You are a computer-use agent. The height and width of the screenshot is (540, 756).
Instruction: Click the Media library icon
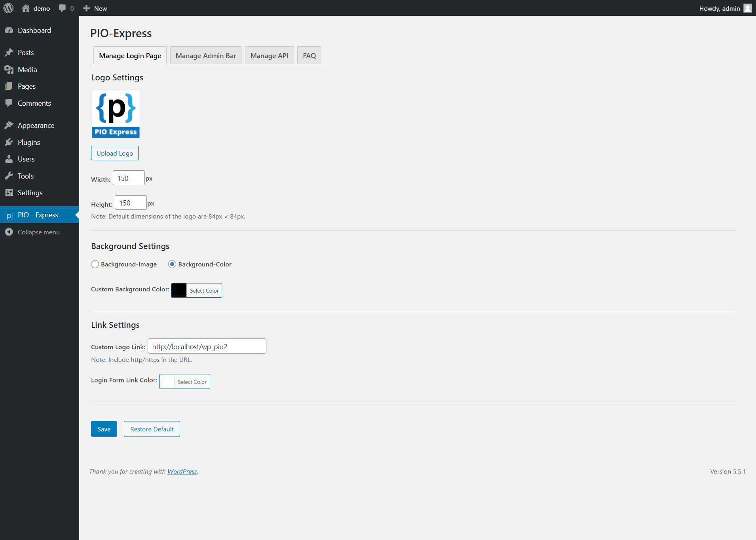[9, 70]
